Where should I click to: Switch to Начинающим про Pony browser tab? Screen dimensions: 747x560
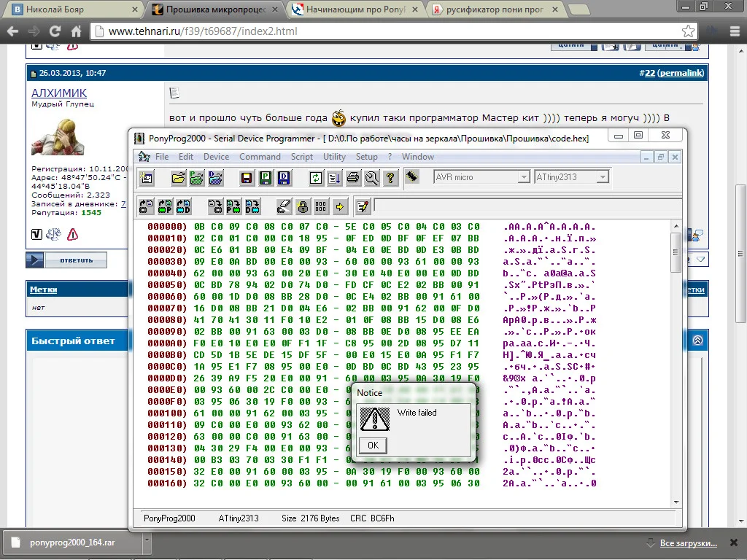[x=355, y=9]
